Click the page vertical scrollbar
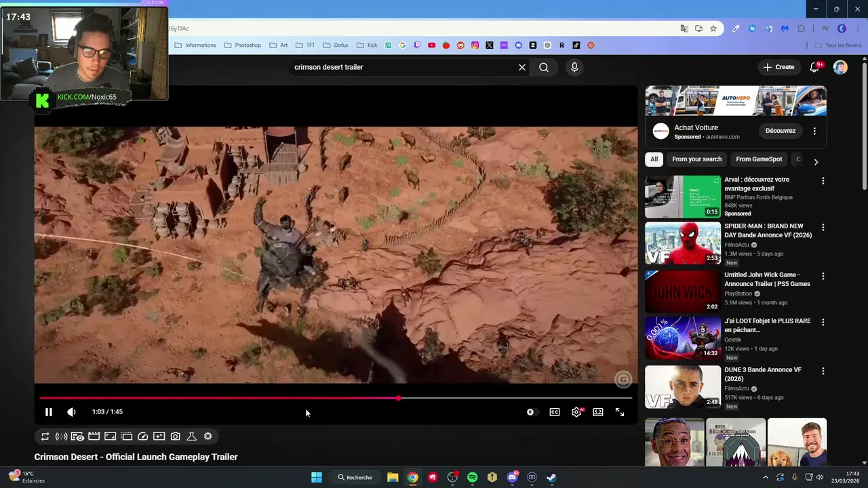Screen dimensions: 868x488 coord(864,125)
